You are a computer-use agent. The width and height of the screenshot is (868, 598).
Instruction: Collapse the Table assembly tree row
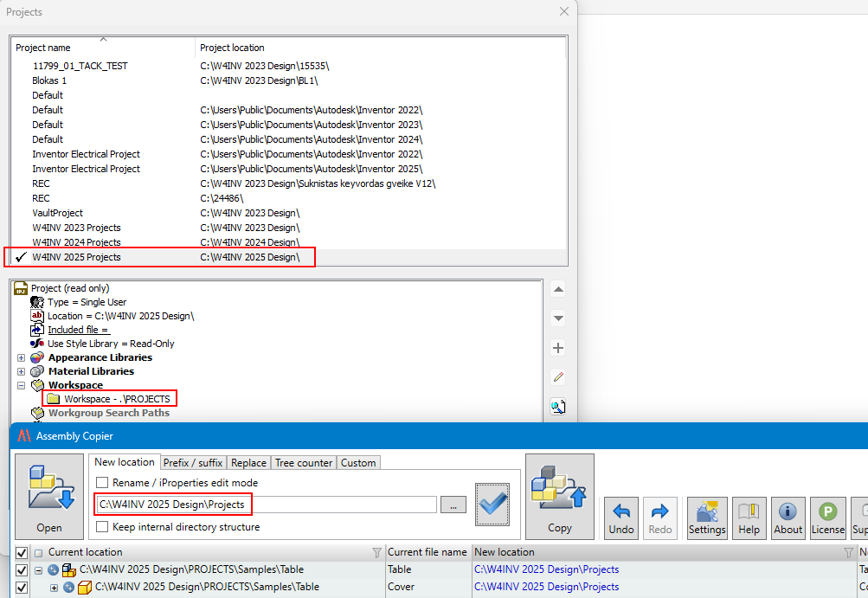pyautogui.click(x=38, y=569)
